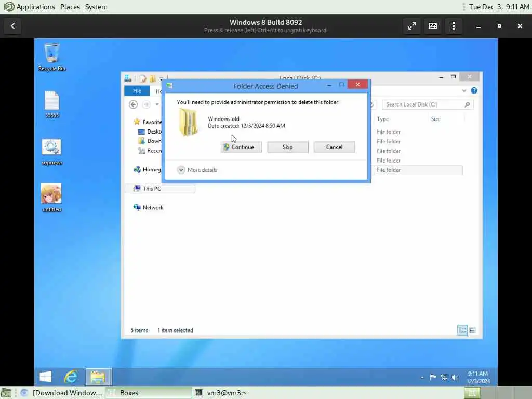This screenshot has height=399, width=532.
Task: Click the Windows taskbar clock
Action: coord(478,377)
